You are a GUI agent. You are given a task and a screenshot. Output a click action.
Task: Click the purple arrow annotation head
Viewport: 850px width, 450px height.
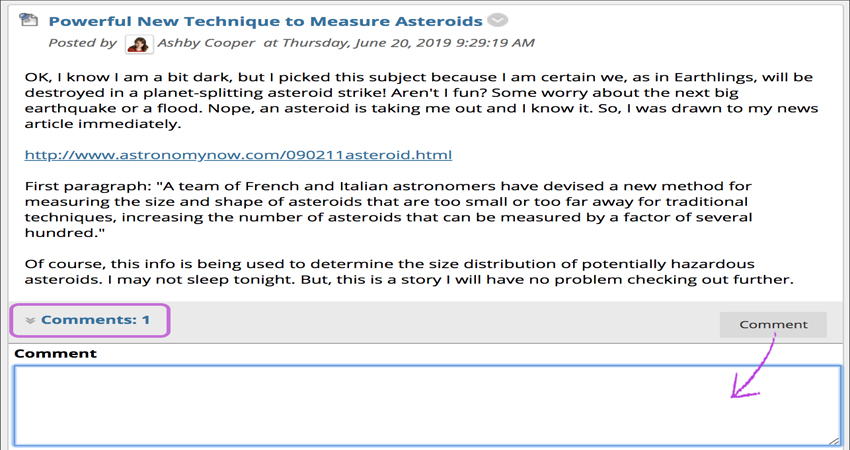pos(744,388)
